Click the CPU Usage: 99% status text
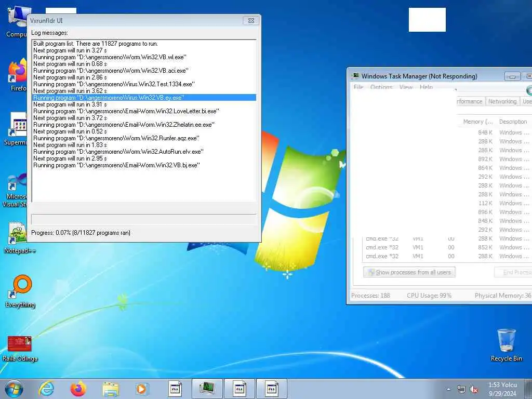This screenshot has width=532, height=399. click(429, 296)
